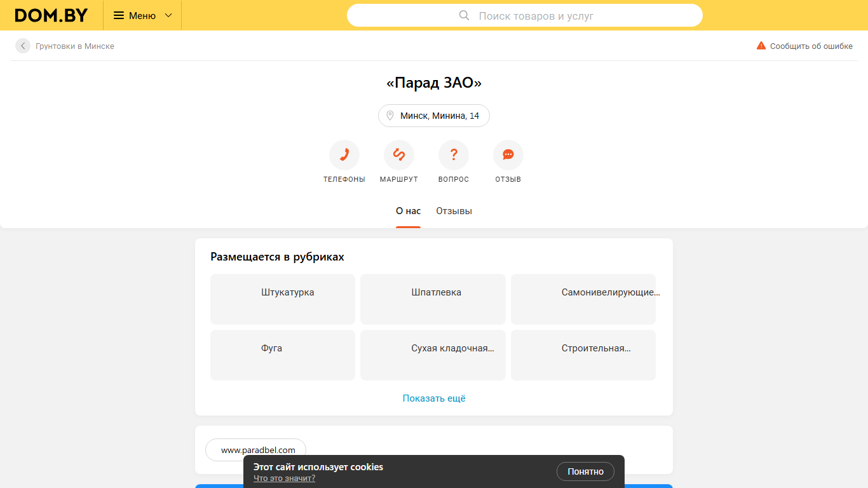Open the DOM.BY home logo
Screen dimensions: 868x488
[x=51, y=15]
